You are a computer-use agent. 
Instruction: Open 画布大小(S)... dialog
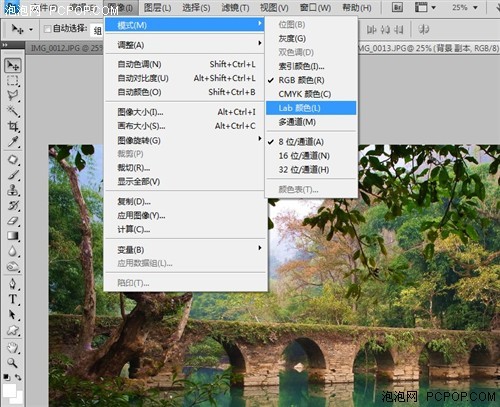185,126
